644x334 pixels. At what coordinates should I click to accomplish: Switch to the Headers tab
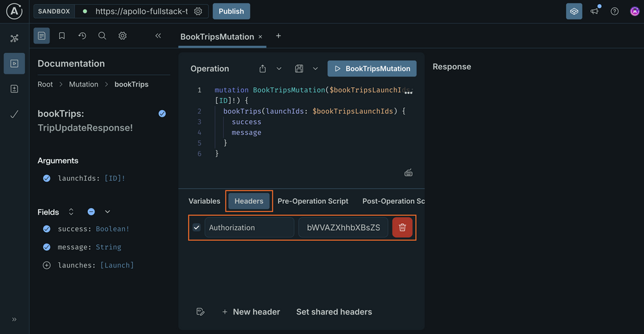tap(249, 201)
